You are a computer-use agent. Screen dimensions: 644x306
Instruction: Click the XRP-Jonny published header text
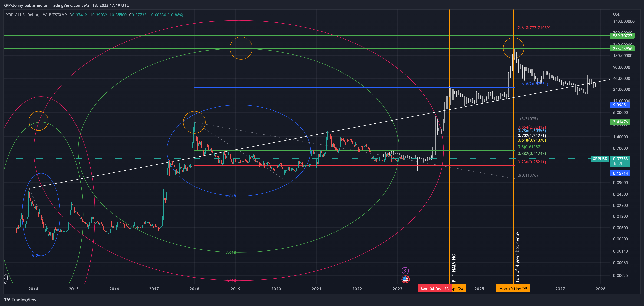[x=66, y=5]
